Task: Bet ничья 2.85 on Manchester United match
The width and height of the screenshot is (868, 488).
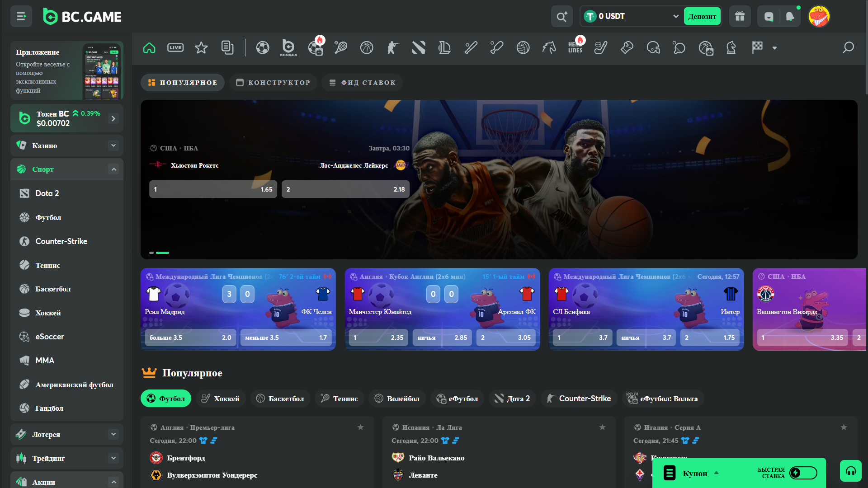Action: [442, 338]
